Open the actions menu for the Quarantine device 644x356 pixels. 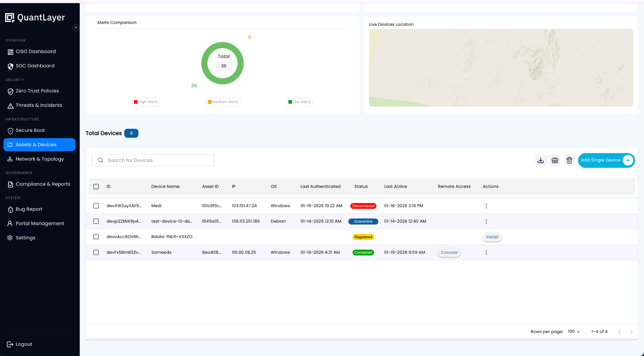[x=486, y=221]
